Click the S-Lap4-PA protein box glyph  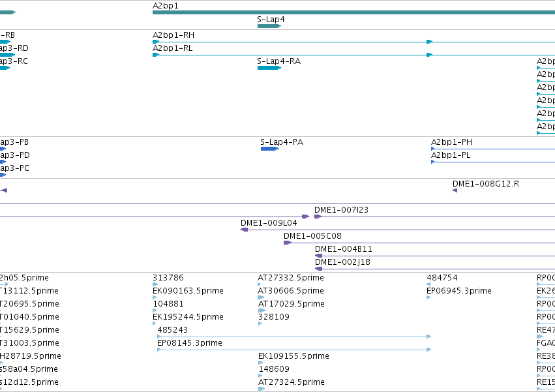pyautogui.click(x=269, y=149)
